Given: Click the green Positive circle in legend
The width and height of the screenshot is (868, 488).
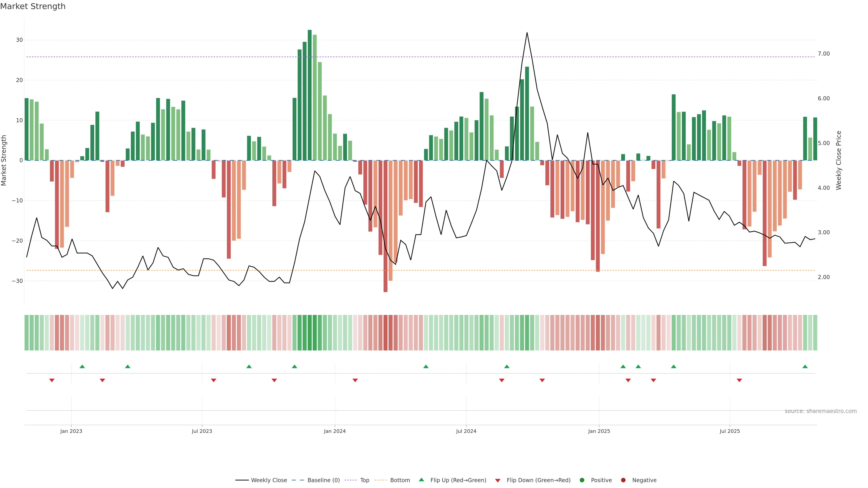Looking at the screenshot, I should [582, 480].
